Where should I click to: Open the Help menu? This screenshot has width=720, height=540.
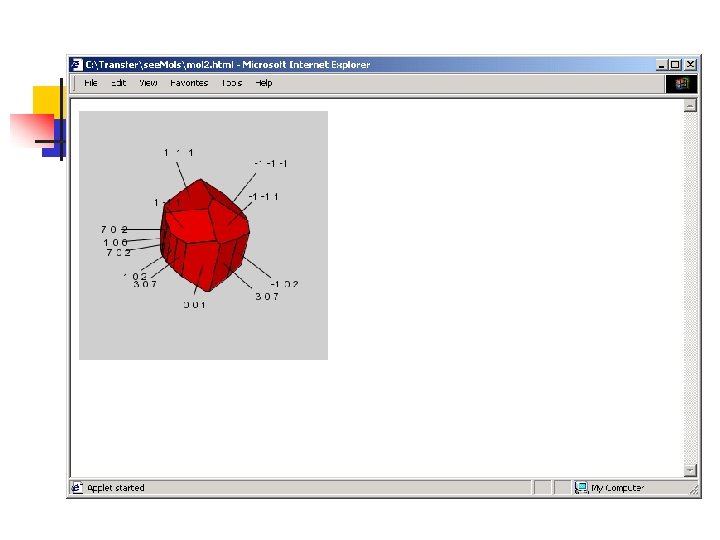(264, 83)
